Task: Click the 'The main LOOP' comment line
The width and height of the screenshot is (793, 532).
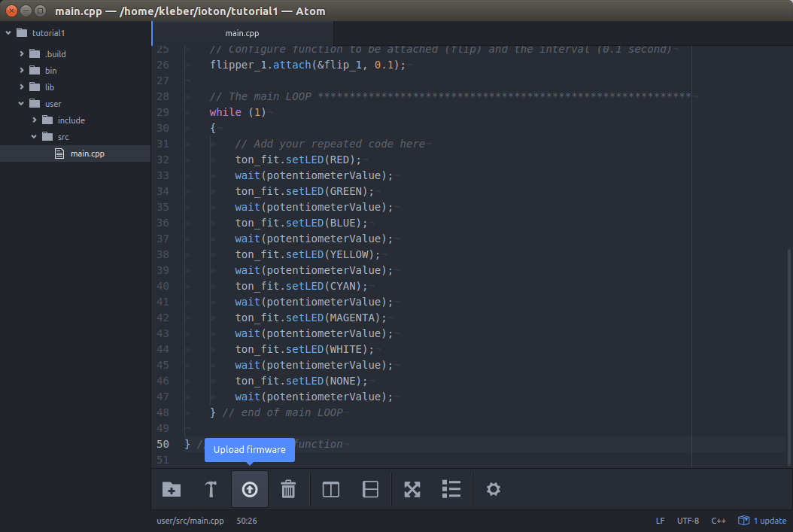Action: [450, 96]
